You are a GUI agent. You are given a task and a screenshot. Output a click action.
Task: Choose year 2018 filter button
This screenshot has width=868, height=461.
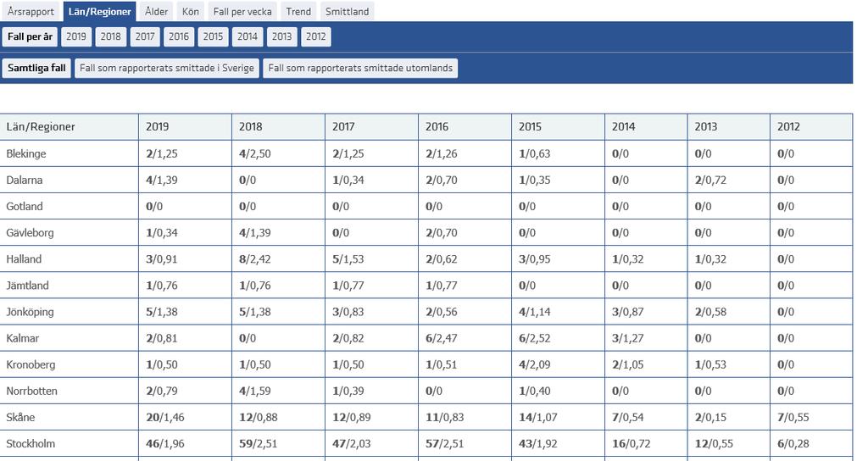(110, 36)
